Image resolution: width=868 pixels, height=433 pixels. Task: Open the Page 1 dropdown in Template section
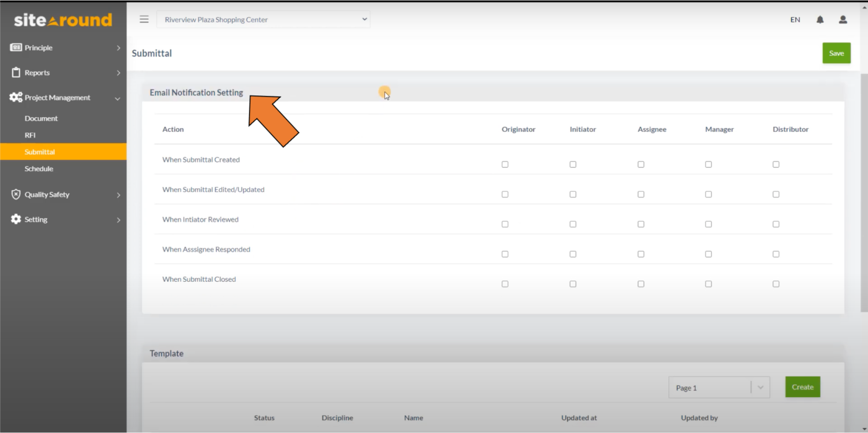(761, 387)
